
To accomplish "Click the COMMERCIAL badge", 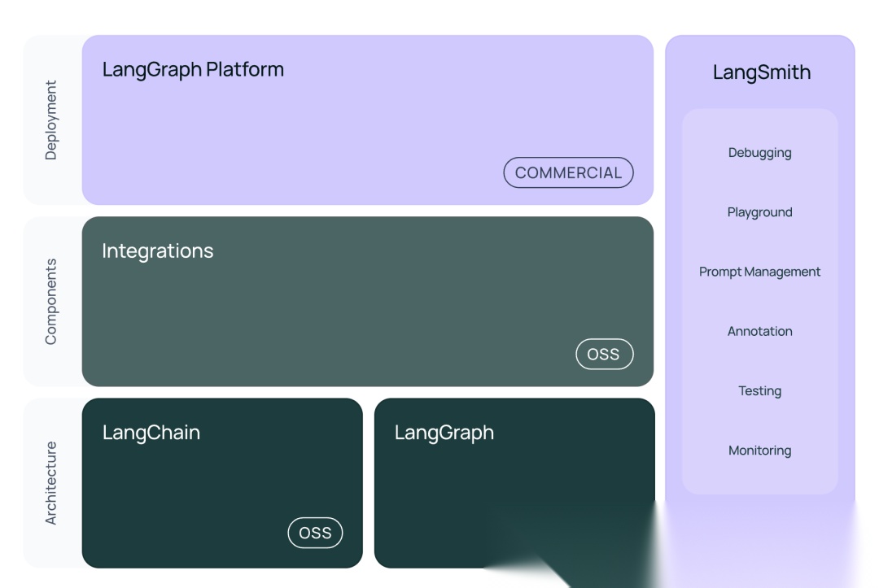I will (x=568, y=172).
